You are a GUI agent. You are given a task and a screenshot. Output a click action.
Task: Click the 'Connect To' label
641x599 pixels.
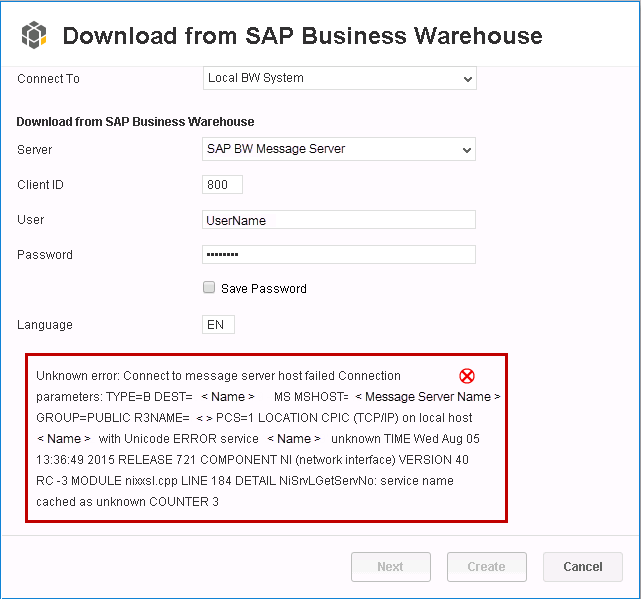pyautogui.click(x=48, y=79)
